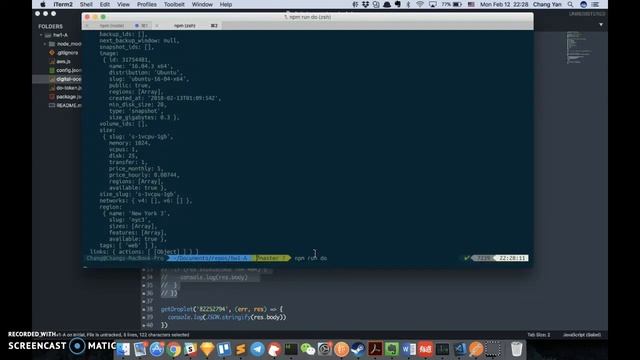Open Preview app in the dock
This screenshot has height=360, width=640.
click(x=140, y=349)
